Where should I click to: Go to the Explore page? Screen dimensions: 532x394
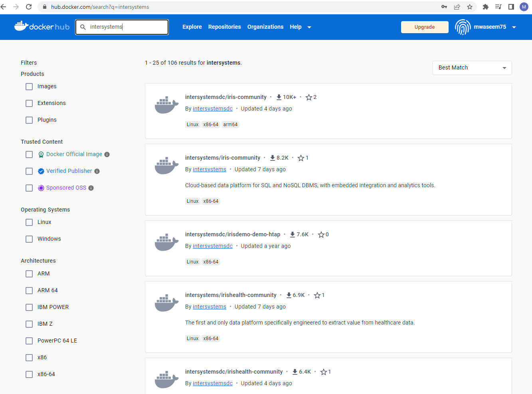pos(192,27)
